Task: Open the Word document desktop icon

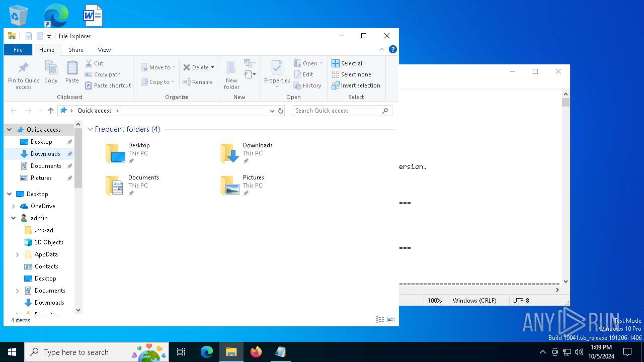Action: point(93,15)
